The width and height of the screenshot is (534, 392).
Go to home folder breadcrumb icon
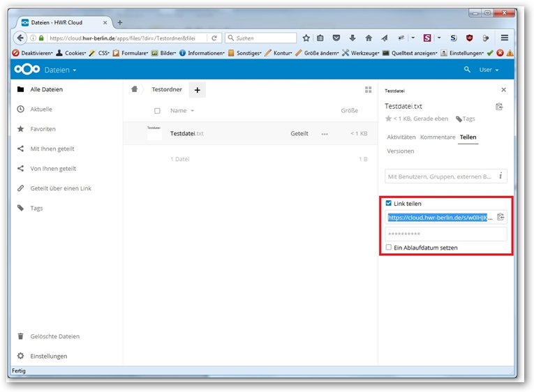point(134,89)
